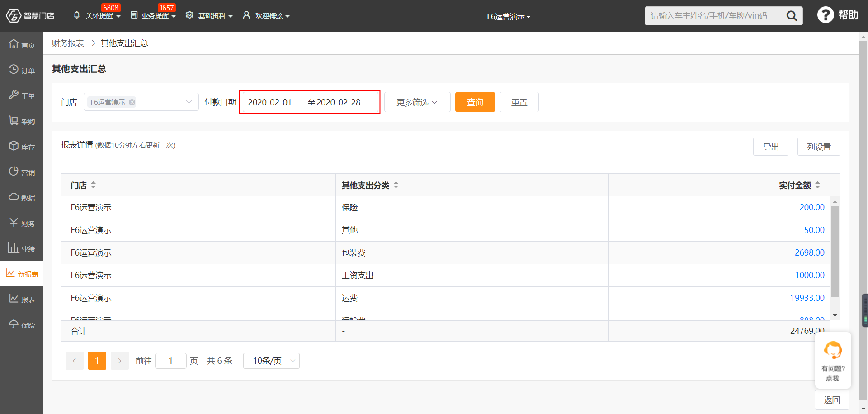Sort by 门店 column

pos(93,185)
